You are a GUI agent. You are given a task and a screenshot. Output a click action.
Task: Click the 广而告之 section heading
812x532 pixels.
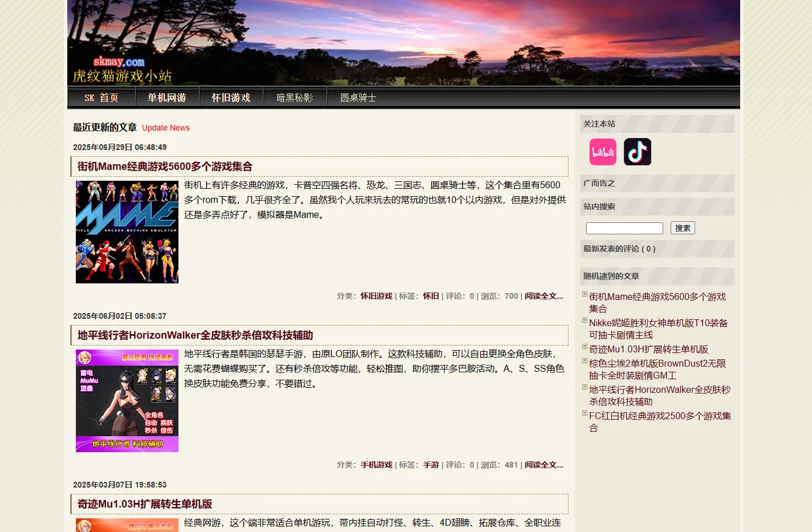599,184
